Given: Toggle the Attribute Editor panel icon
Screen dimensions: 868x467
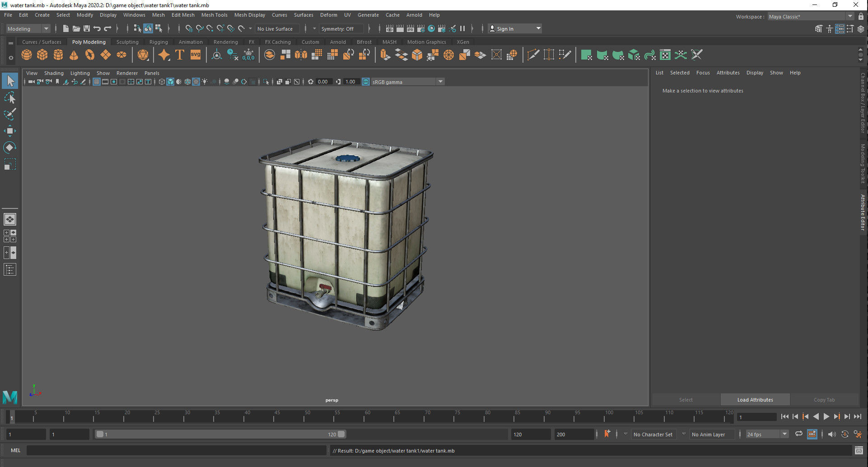Looking at the screenshot, I should 840,29.
